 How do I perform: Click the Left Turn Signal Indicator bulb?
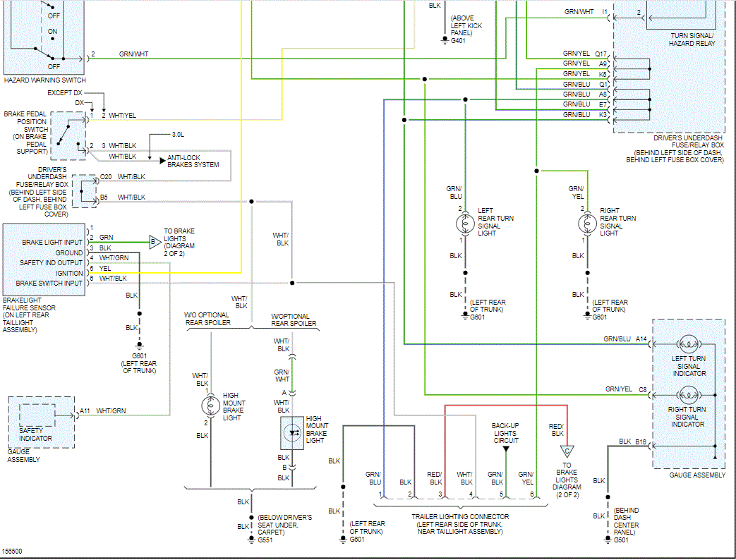pos(688,345)
